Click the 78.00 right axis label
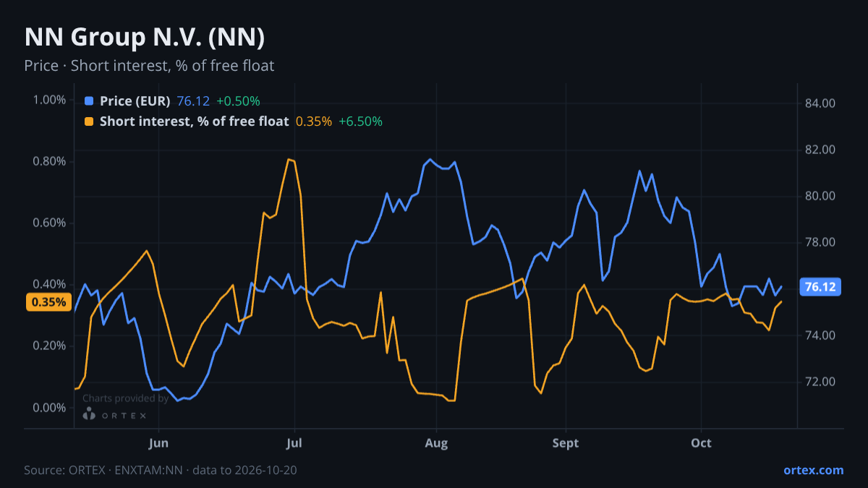Screen dimensions: 868x488 820,242
